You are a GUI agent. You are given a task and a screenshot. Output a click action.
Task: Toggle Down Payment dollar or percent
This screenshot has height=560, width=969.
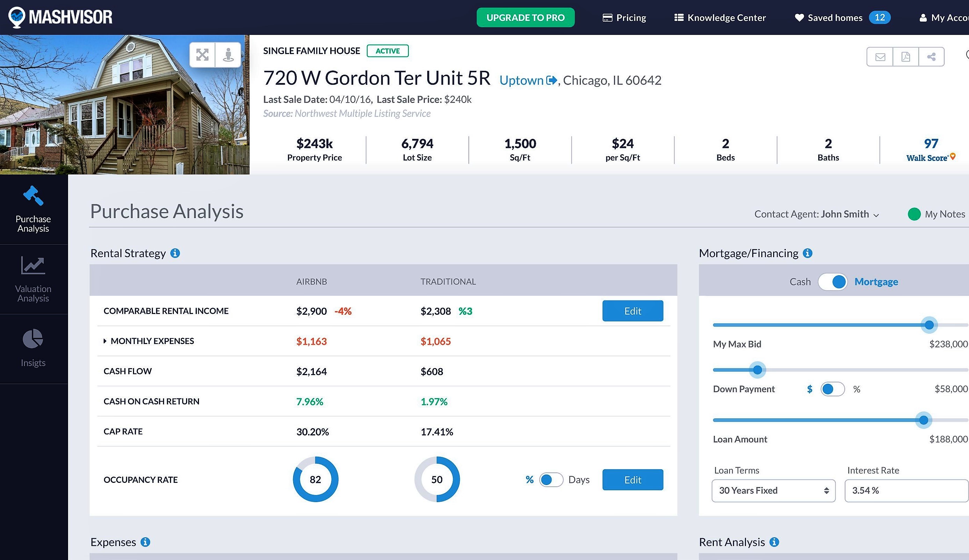[833, 389]
